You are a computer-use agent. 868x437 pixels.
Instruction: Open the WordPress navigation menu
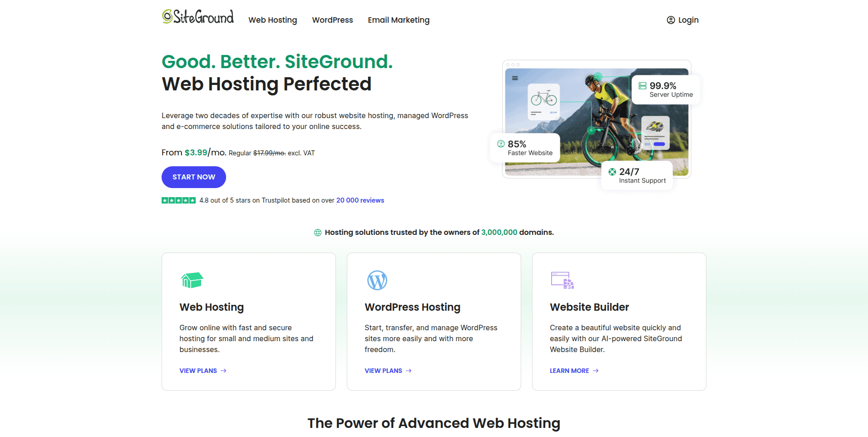point(332,20)
